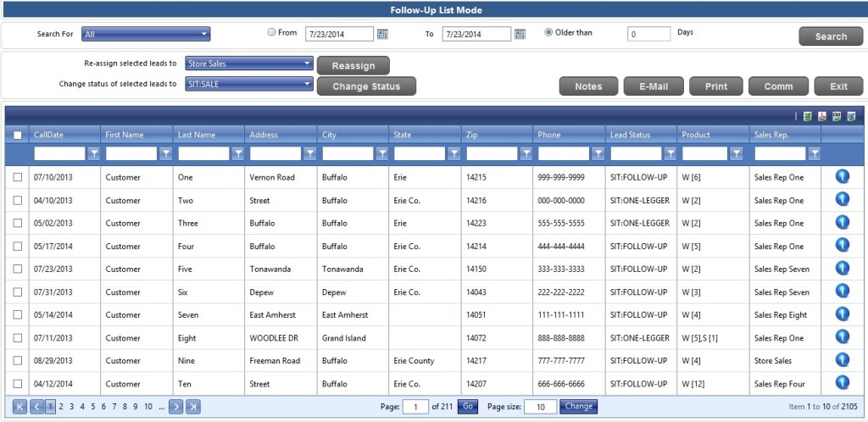Open info icon for Customer Two row
The height and width of the screenshot is (422, 868).
click(842, 199)
